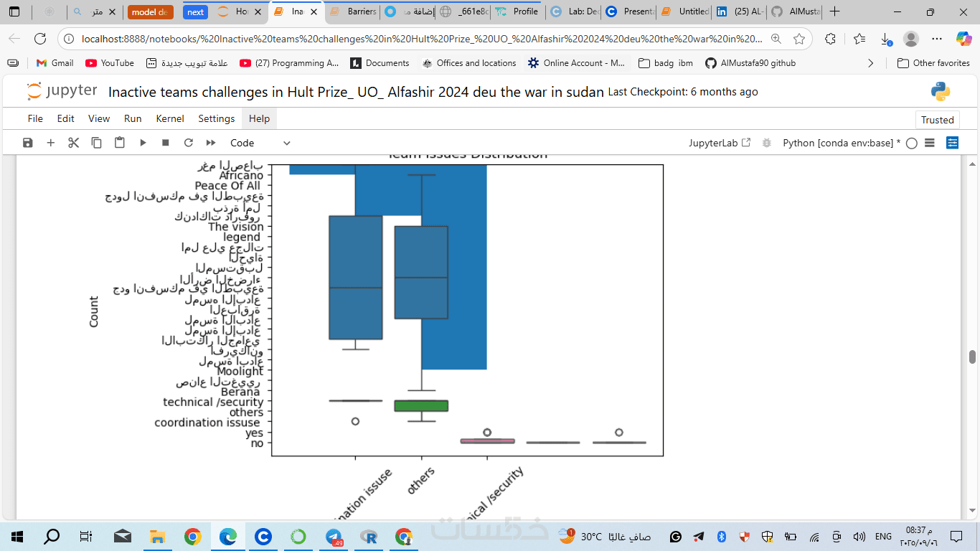Open the R application in the taskbar
980x551 pixels.
pyautogui.click(x=369, y=537)
